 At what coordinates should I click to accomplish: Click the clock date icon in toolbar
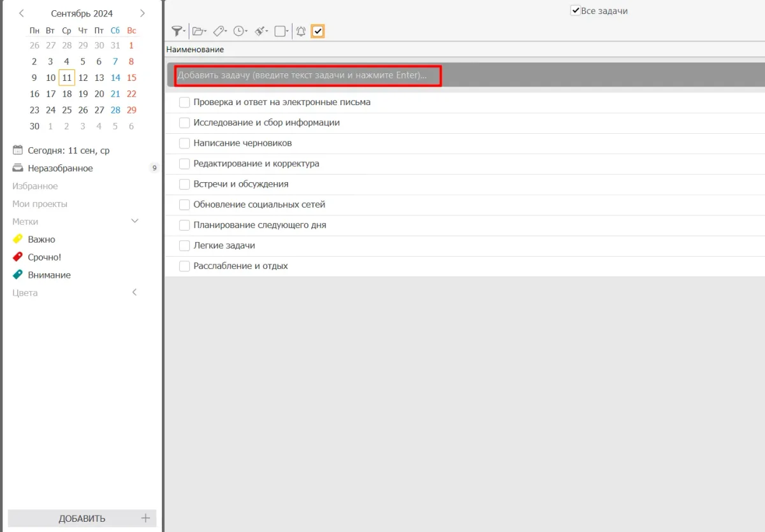pos(239,31)
